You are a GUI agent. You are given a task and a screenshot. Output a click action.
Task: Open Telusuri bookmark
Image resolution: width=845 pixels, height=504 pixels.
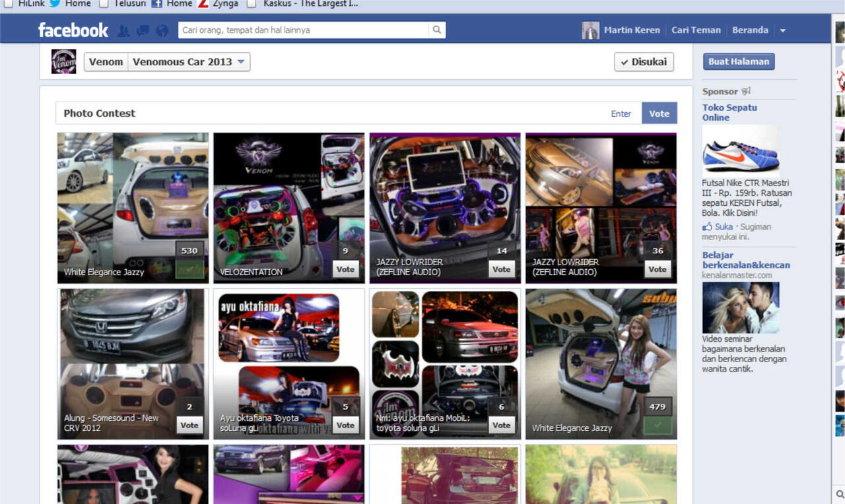[x=122, y=4]
